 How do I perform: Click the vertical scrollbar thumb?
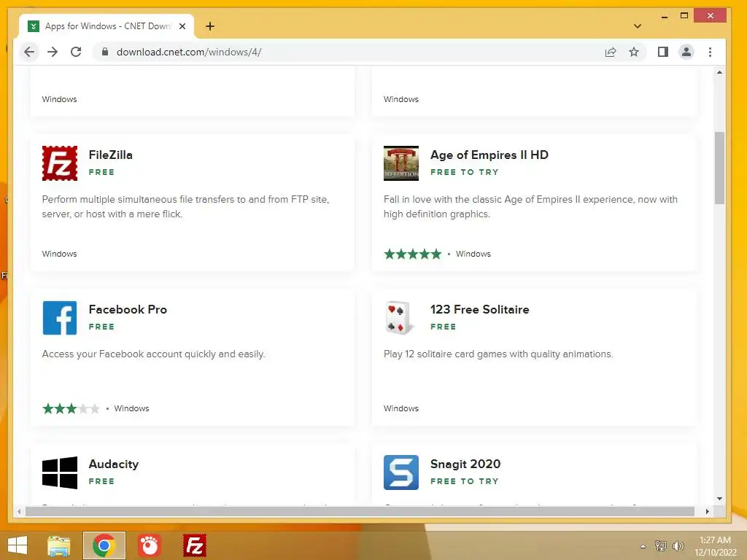tap(719, 168)
